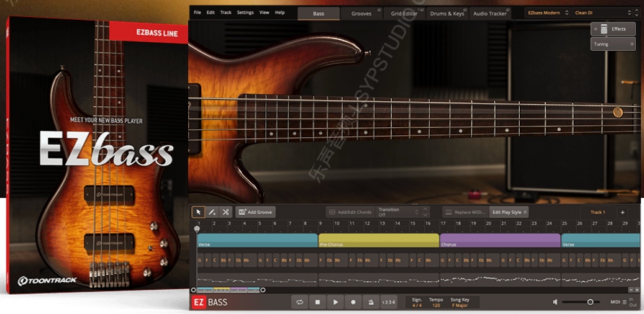Click the Add Groove button
Screen dimensions: 644x314
(255, 212)
